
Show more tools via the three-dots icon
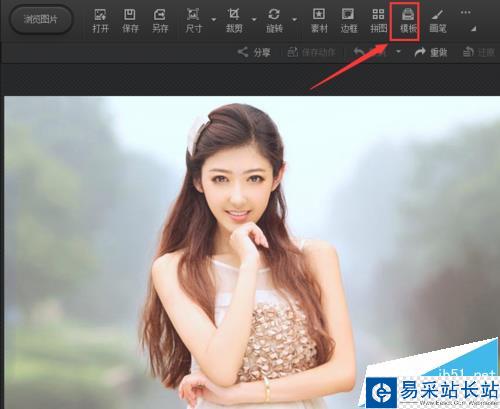(x=465, y=13)
